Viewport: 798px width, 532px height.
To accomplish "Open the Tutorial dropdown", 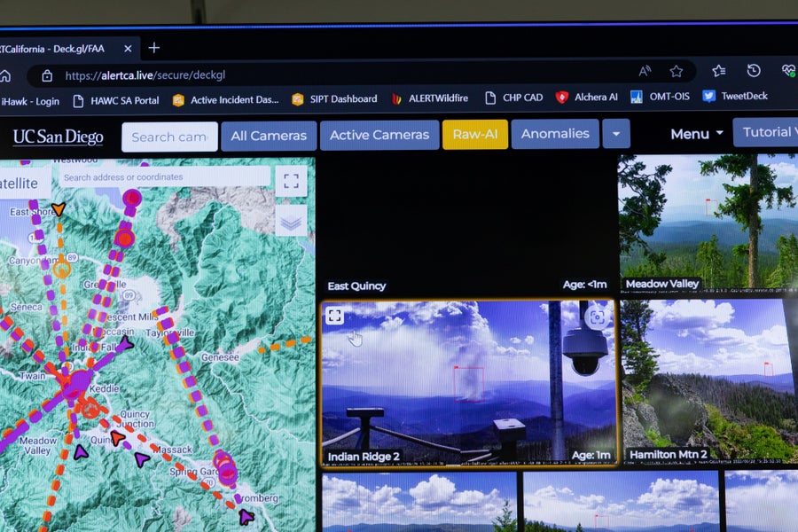I will (768, 131).
